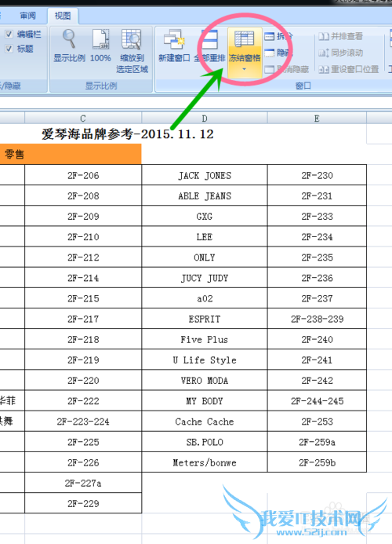Select the title cell 爱琴海品牌参考-2015.11.12

click(127, 134)
